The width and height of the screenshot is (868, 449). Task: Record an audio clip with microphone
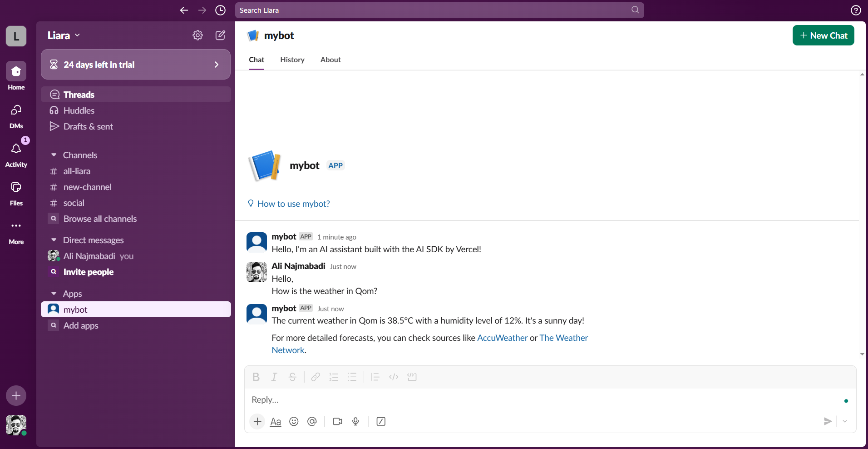tap(355, 421)
